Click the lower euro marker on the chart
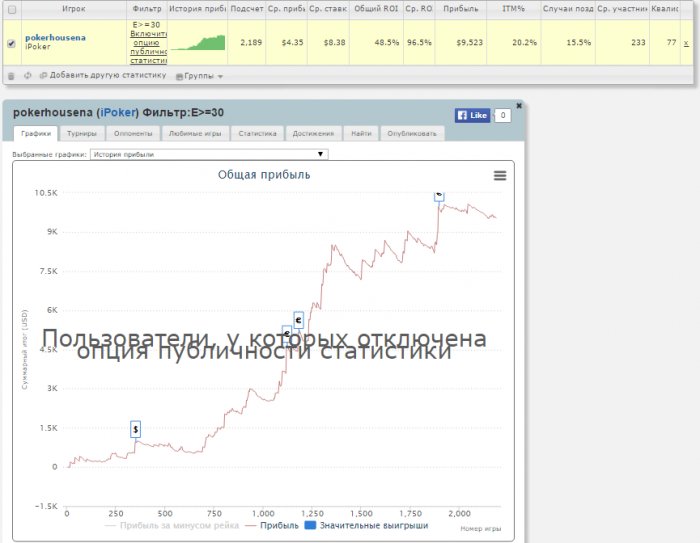This screenshot has height=543, width=700. tap(287, 334)
